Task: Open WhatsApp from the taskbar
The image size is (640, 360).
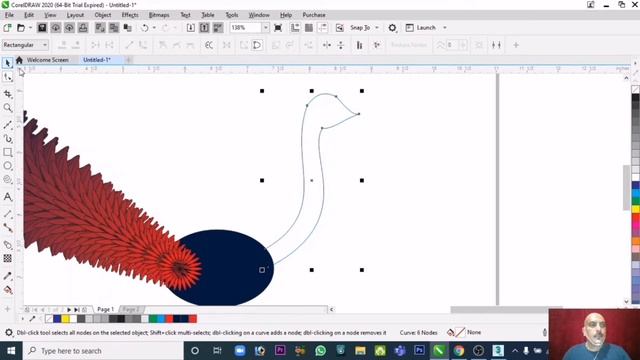Action: [x=320, y=351]
